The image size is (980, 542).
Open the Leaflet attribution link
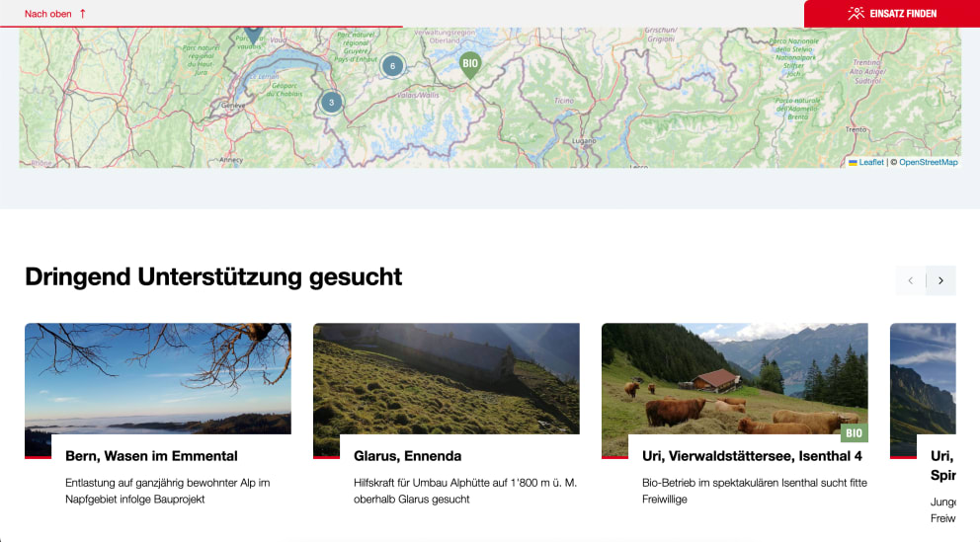pyautogui.click(x=871, y=162)
